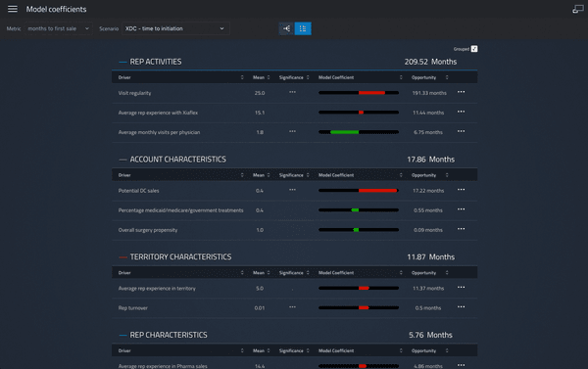Collapse the Rep Characteristics section

tap(122, 336)
